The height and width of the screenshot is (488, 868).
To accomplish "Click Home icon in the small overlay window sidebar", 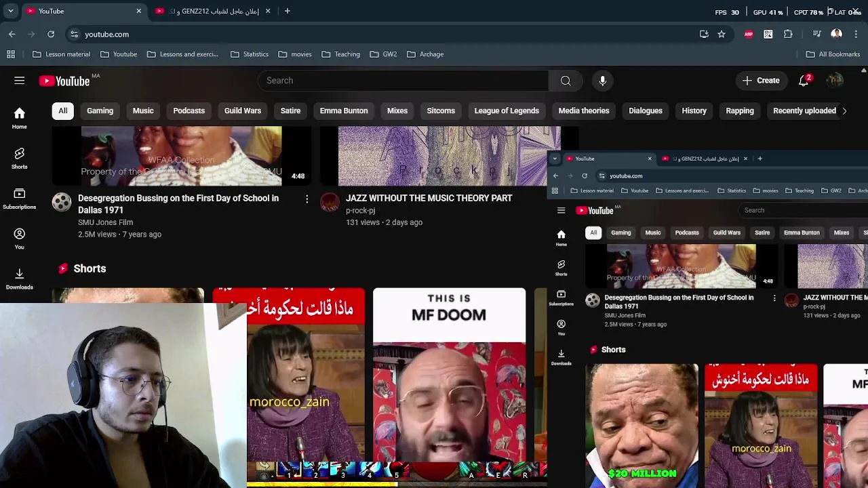I will (x=561, y=237).
